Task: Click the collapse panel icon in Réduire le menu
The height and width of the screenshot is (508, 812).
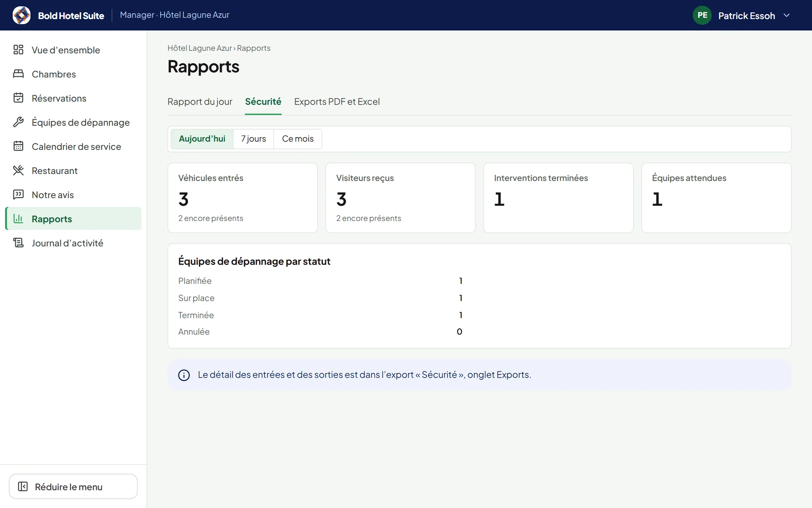Action: pos(23,486)
